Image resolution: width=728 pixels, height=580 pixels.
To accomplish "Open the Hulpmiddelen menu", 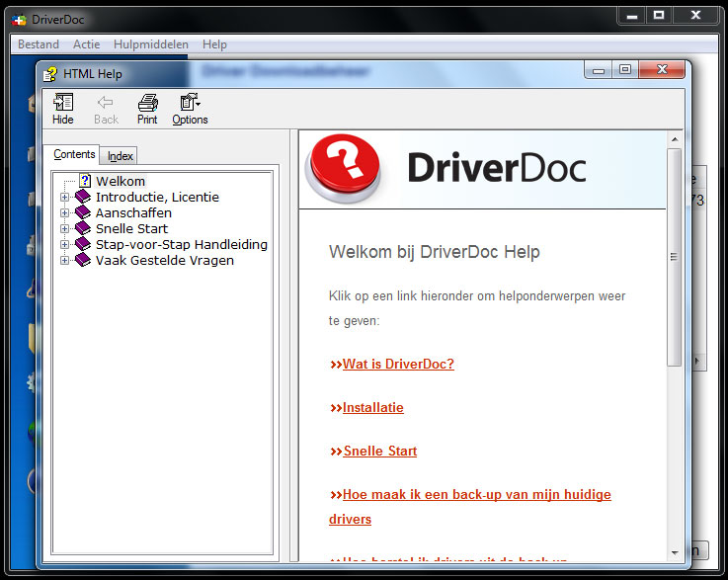I will [x=151, y=44].
